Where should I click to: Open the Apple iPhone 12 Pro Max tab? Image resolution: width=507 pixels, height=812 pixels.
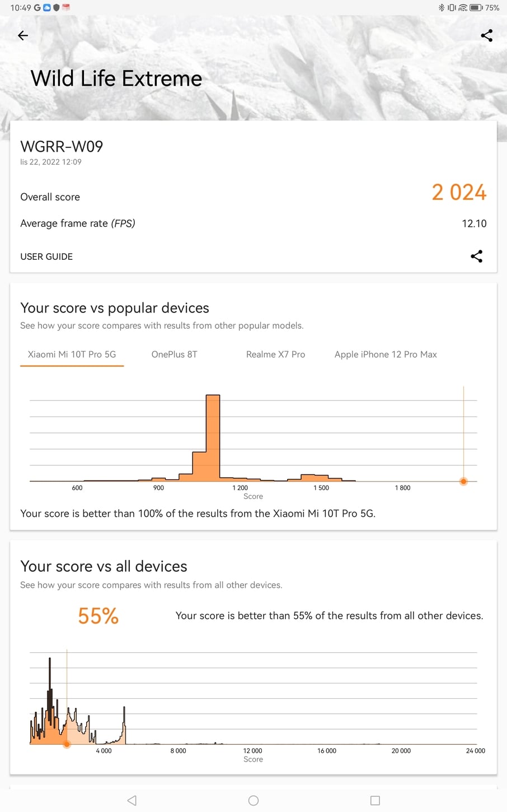click(386, 354)
